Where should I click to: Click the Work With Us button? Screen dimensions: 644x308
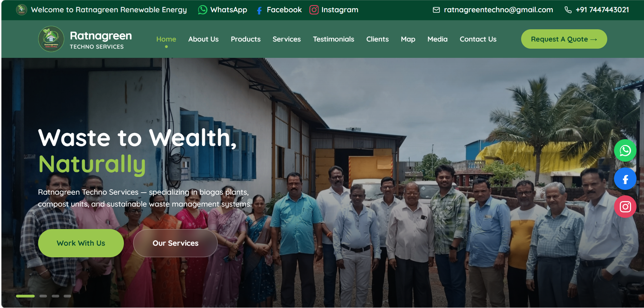click(81, 243)
